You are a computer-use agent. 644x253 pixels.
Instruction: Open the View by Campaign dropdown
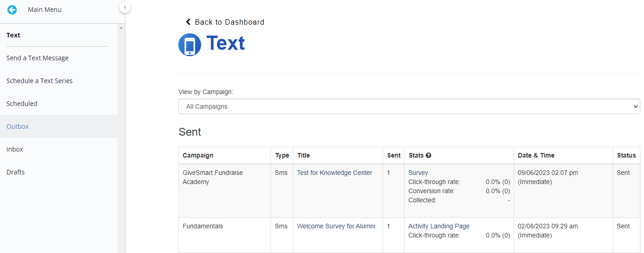[x=409, y=106]
